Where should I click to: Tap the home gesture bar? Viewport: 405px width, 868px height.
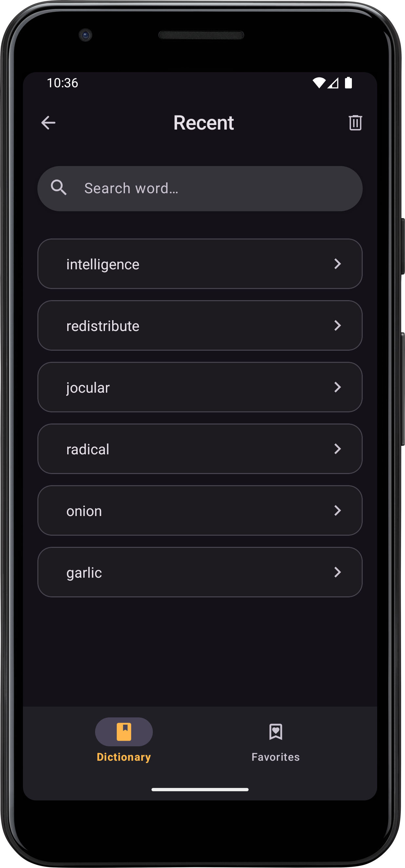point(200,790)
